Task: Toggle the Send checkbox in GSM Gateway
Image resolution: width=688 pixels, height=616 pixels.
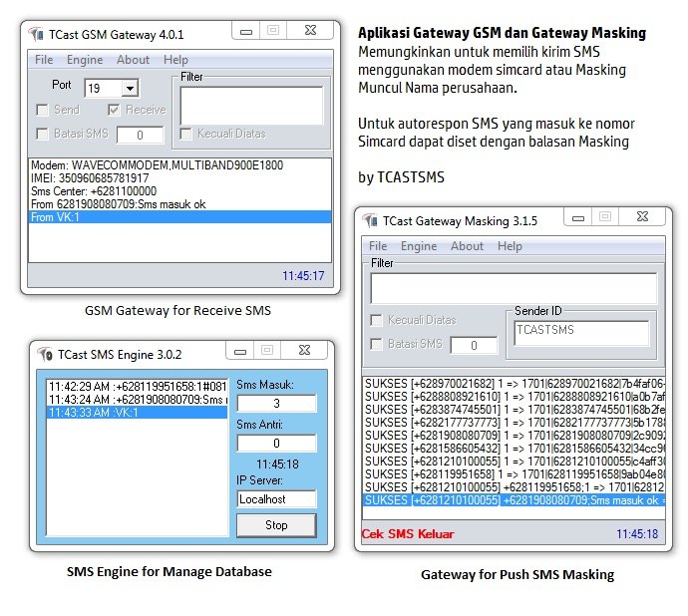Action: (x=42, y=110)
